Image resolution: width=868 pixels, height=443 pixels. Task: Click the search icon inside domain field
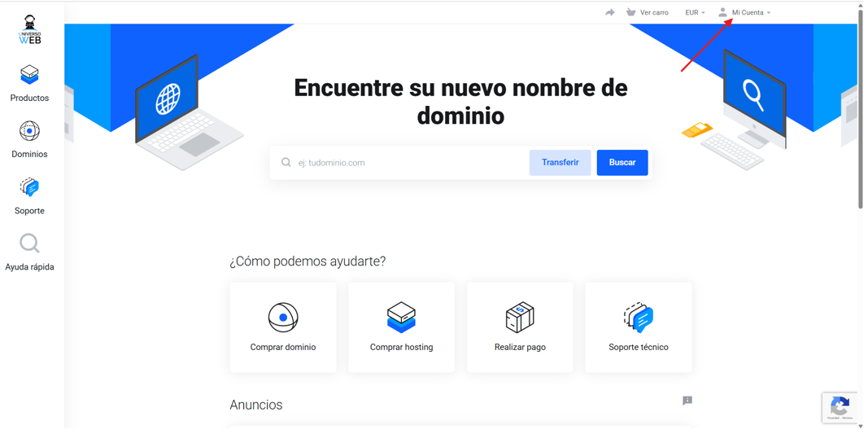[x=286, y=162]
